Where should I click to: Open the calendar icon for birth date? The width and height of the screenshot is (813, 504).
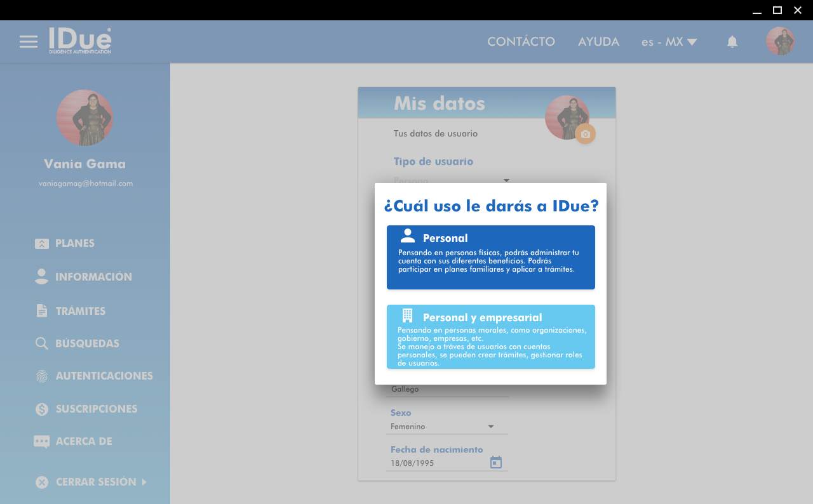pos(496,463)
